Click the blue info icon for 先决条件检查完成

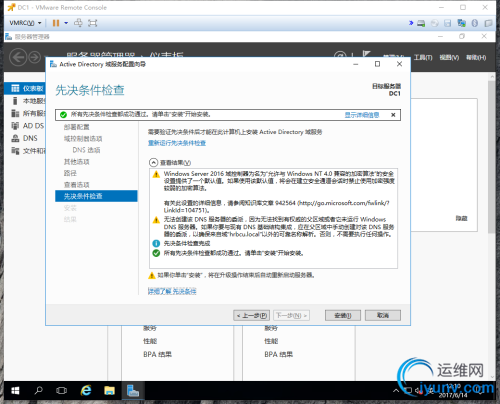tap(156, 244)
